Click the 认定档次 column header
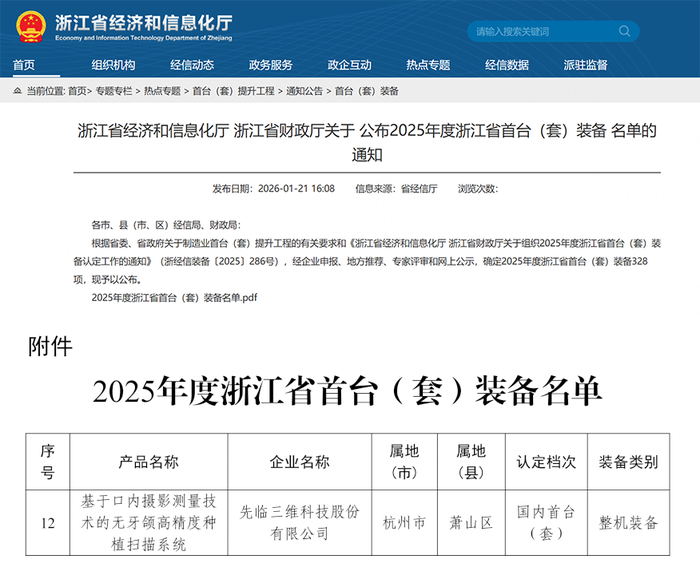The width and height of the screenshot is (700, 579). tap(546, 462)
